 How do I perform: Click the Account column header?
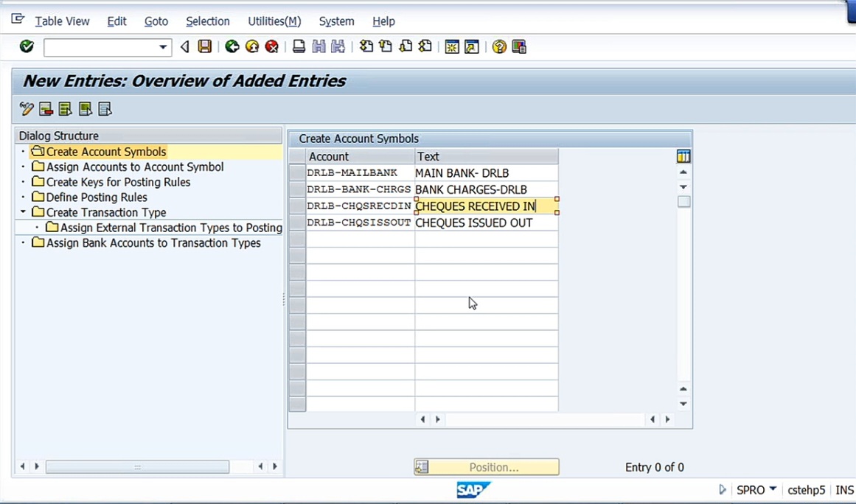[x=361, y=156]
